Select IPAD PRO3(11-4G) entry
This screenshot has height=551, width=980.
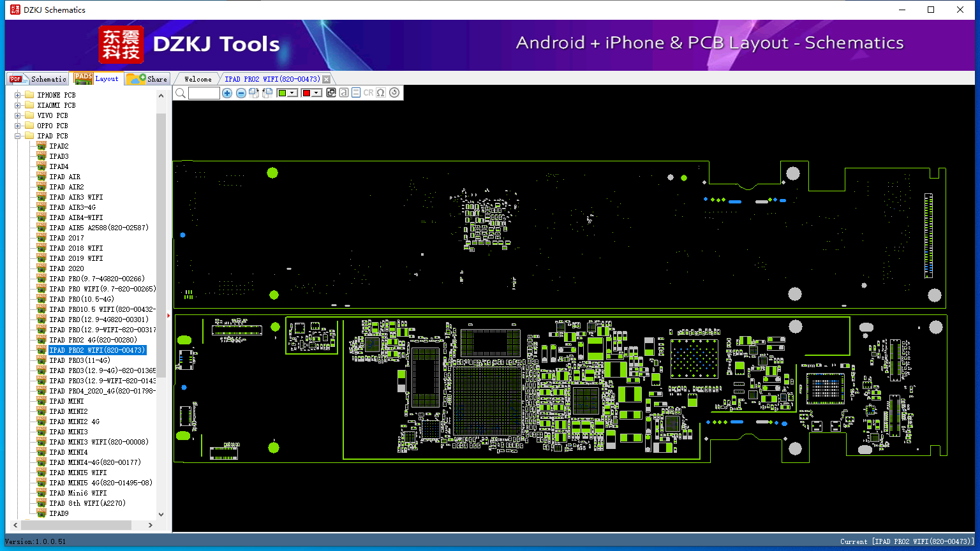click(80, 360)
